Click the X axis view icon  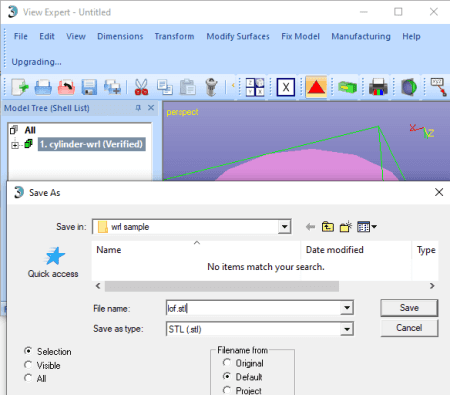[286, 87]
